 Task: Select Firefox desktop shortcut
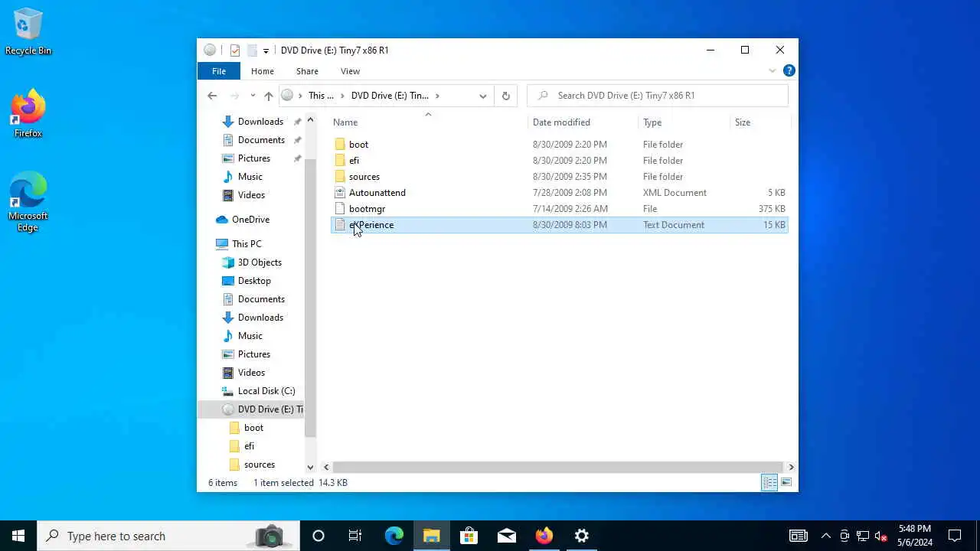[28, 114]
